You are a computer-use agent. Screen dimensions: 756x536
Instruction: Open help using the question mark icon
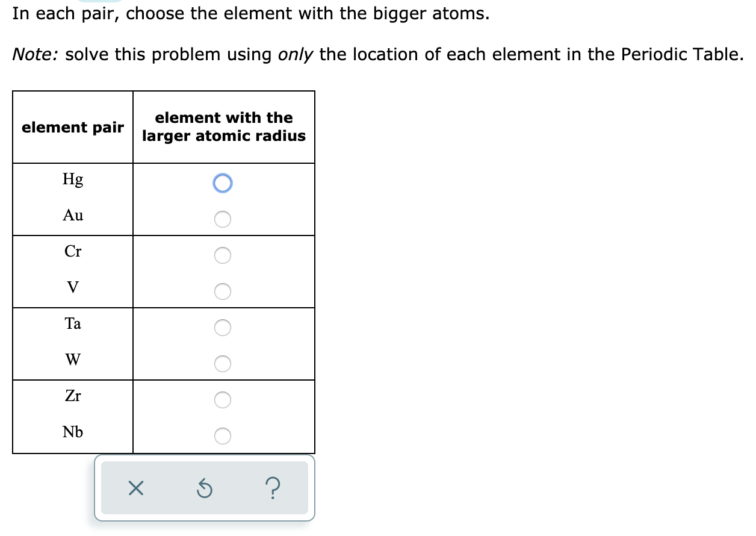[x=274, y=488]
